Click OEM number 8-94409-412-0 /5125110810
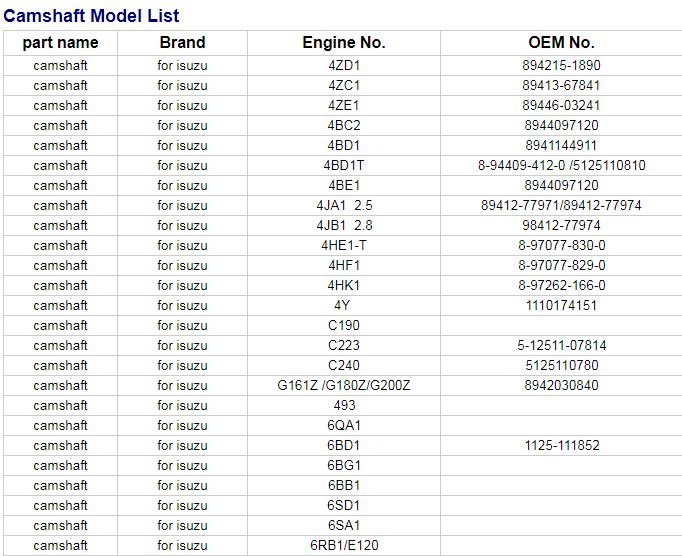 [561, 166]
